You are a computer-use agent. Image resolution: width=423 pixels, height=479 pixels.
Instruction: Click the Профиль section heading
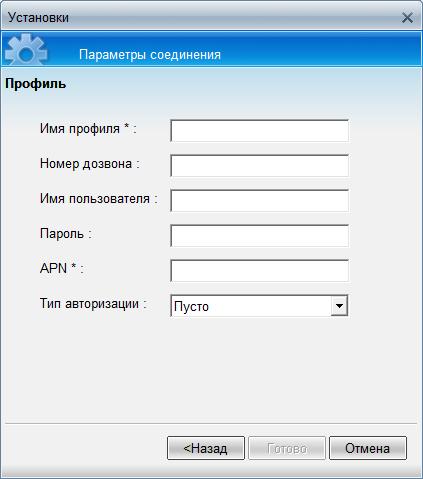tap(36, 84)
